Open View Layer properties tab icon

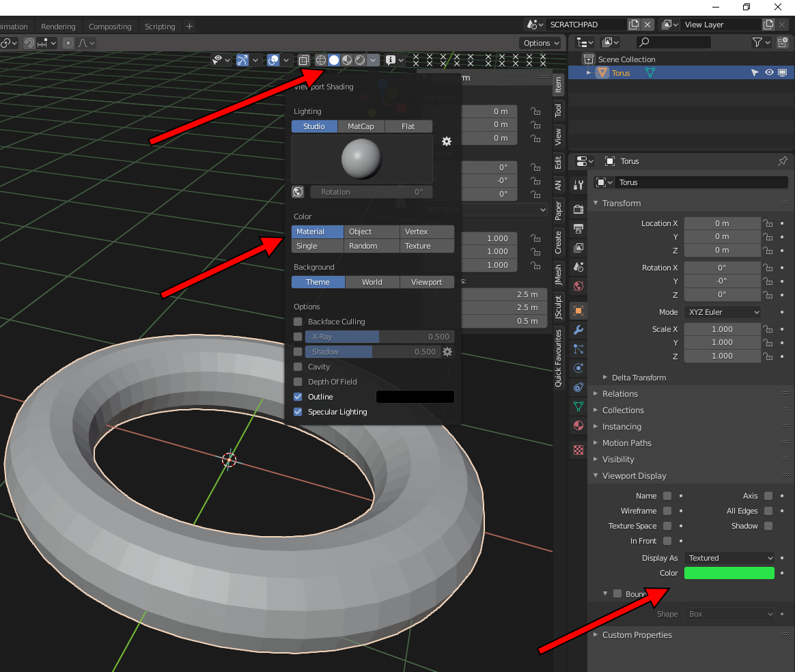tap(578, 247)
